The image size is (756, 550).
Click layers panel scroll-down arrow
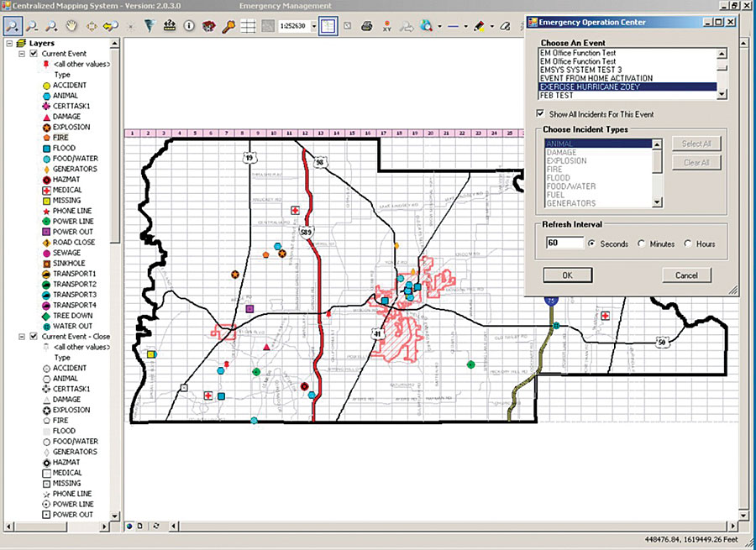pyautogui.click(x=115, y=516)
